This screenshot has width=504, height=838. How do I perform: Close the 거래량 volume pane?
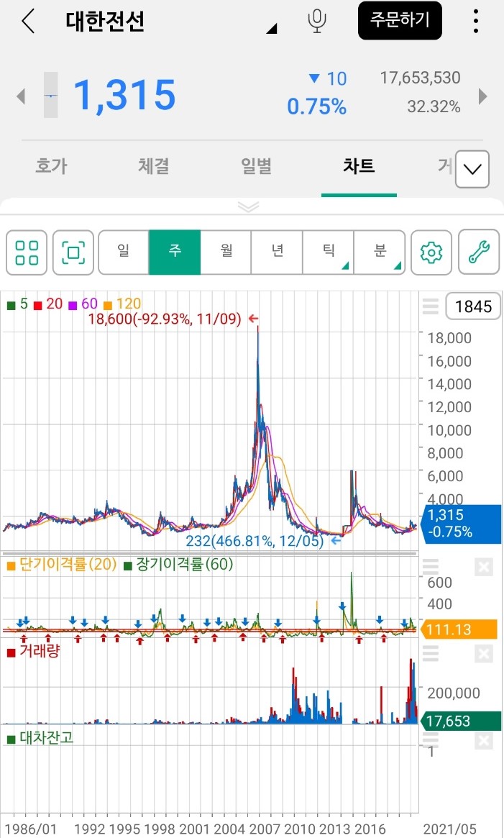tap(484, 654)
